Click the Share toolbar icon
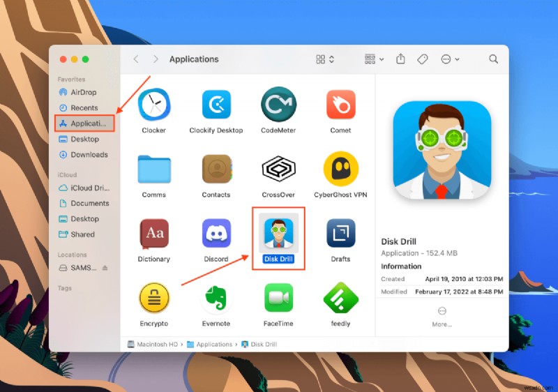The height and width of the screenshot is (392, 558). point(400,59)
